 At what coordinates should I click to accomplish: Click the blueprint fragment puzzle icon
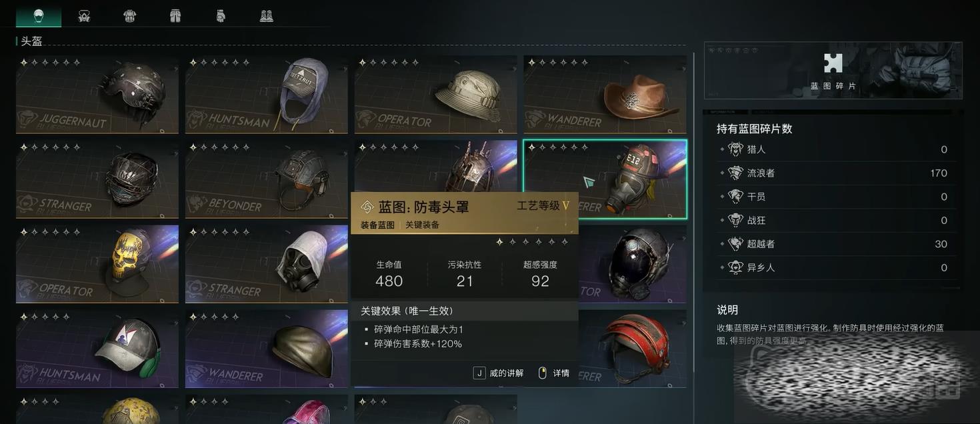coord(833,63)
